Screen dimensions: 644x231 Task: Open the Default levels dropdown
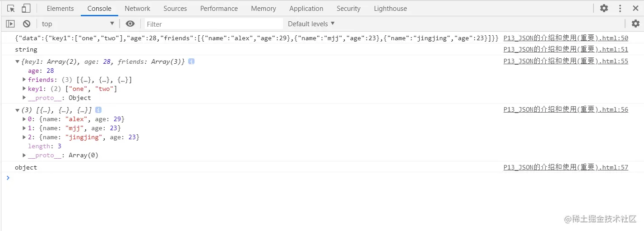311,24
